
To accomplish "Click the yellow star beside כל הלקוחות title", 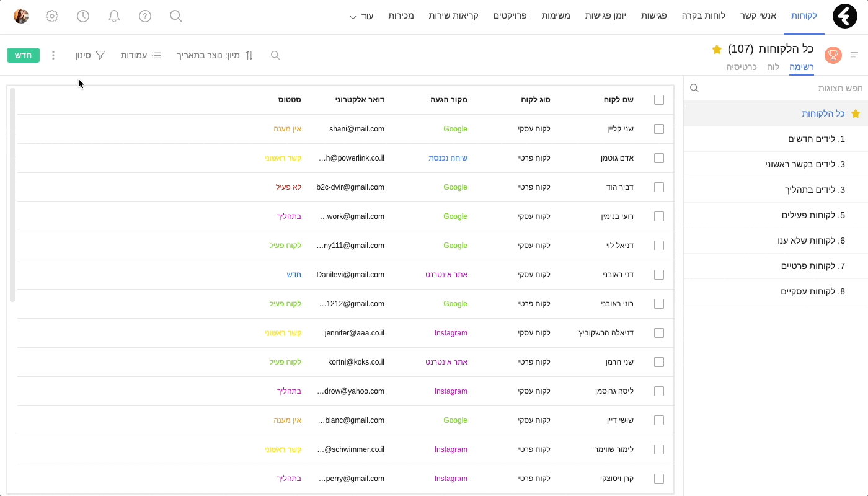I will tap(717, 49).
